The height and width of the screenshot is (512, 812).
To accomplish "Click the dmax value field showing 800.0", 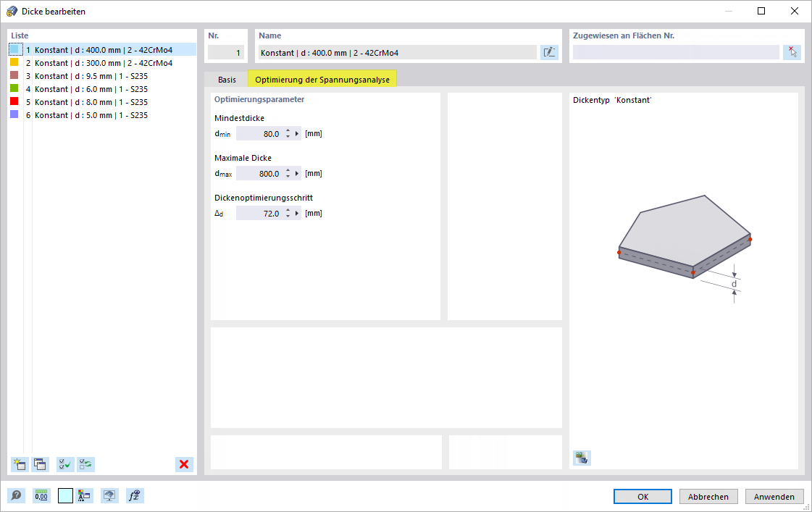I will 259,173.
